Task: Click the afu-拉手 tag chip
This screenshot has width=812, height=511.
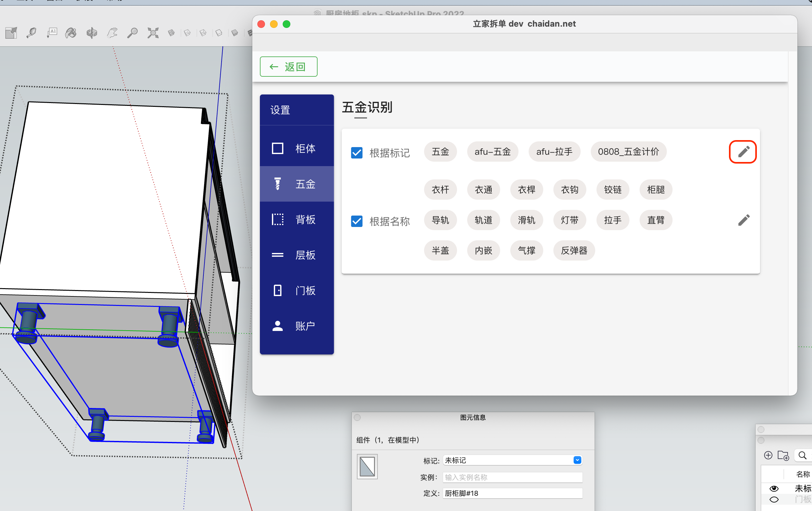Action: point(555,152)
